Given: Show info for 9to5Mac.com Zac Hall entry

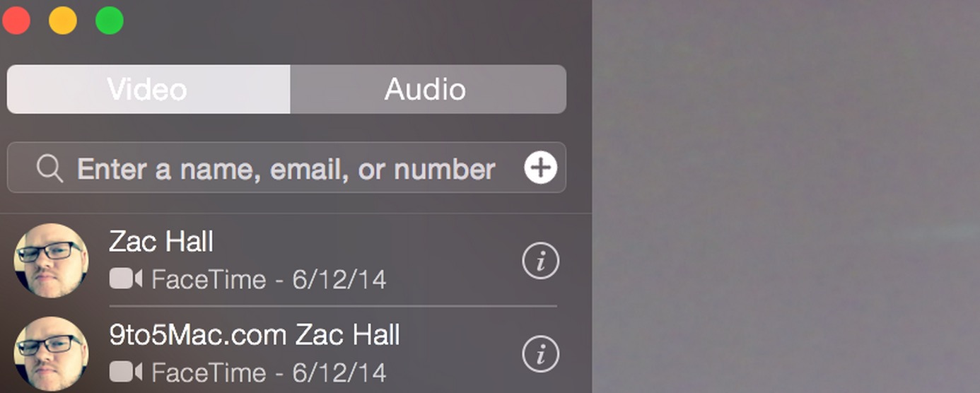Looking at the screenshot, I should (541, 354).
